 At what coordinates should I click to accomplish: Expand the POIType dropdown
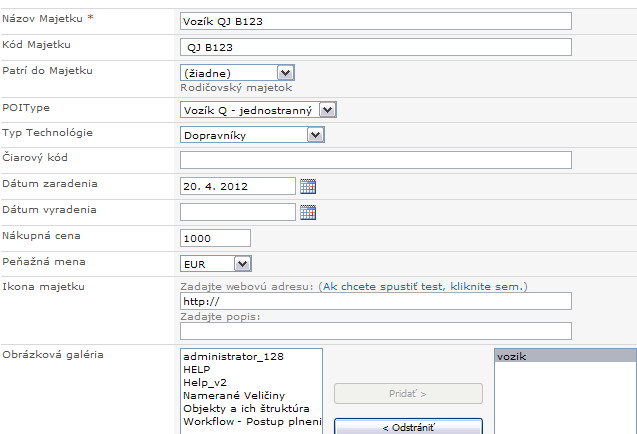(258, 110)
